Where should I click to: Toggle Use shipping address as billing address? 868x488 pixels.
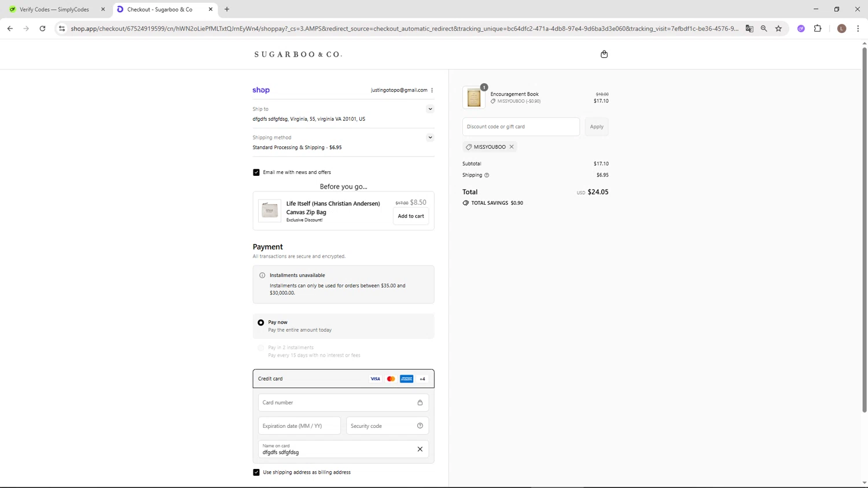[256, 472]
